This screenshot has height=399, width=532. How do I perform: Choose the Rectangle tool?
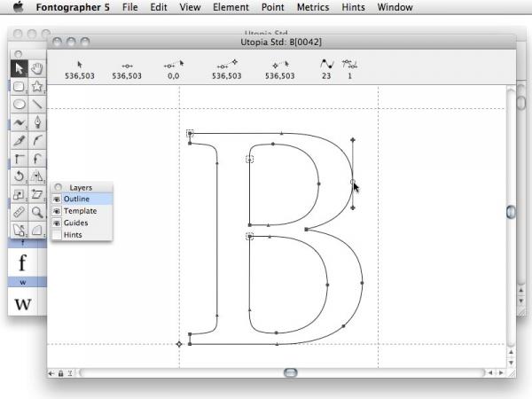(x=20, y=86)
